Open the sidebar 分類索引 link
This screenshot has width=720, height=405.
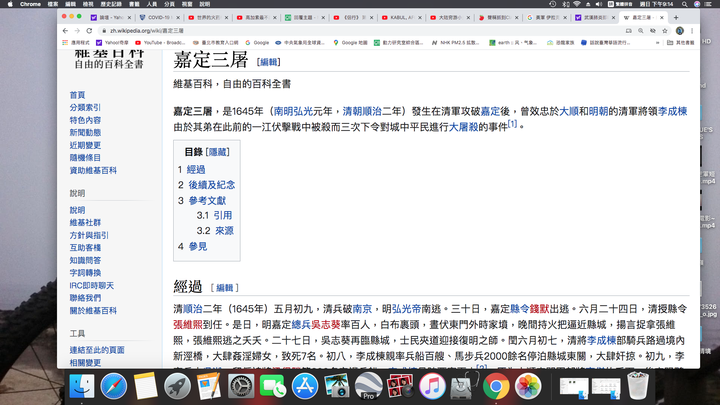tap(85, 107)
